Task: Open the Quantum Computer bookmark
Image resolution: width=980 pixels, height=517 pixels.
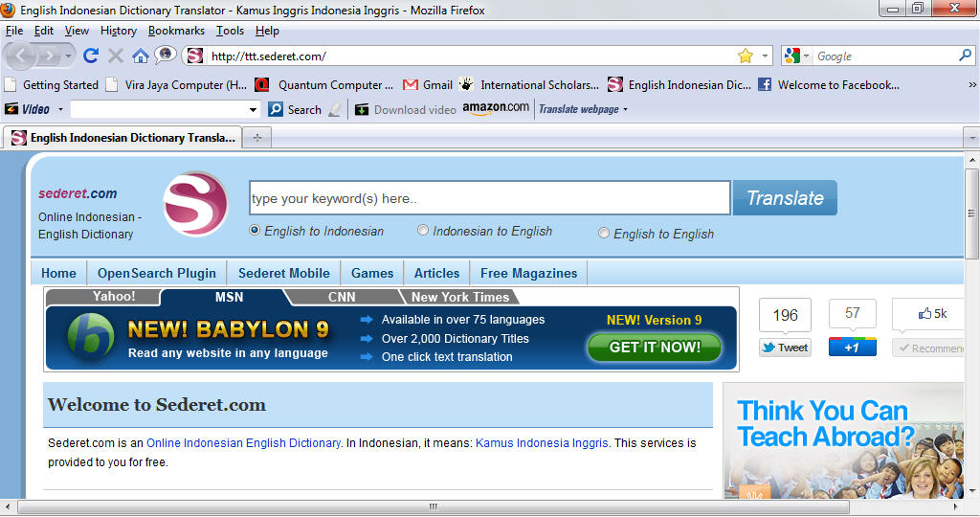Action: [x=324, y=84]
